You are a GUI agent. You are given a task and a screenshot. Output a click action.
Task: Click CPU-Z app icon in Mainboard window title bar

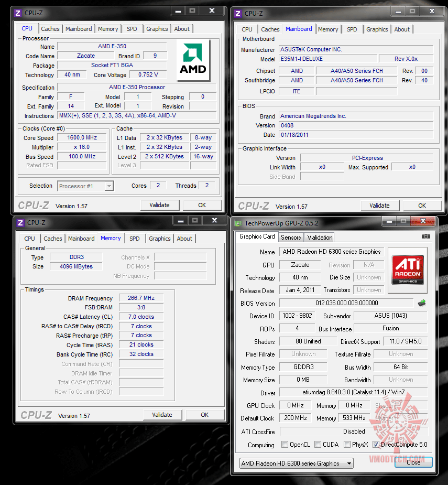tap(238, 14)
